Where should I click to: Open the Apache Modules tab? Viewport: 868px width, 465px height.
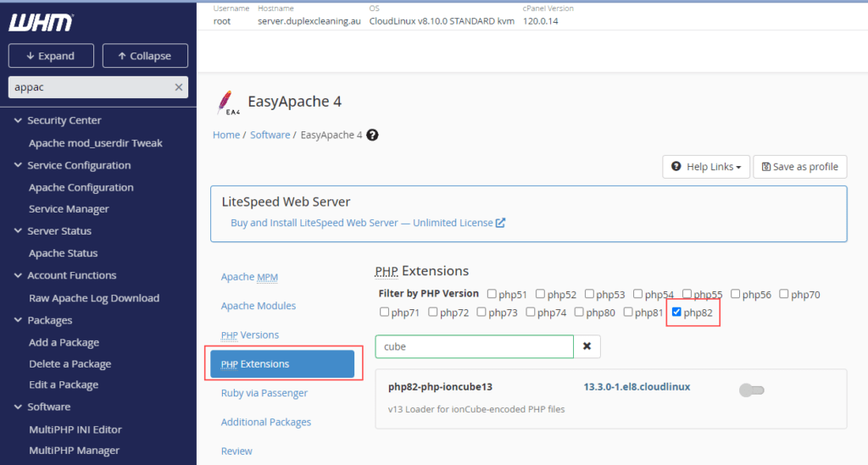[259, 306]
